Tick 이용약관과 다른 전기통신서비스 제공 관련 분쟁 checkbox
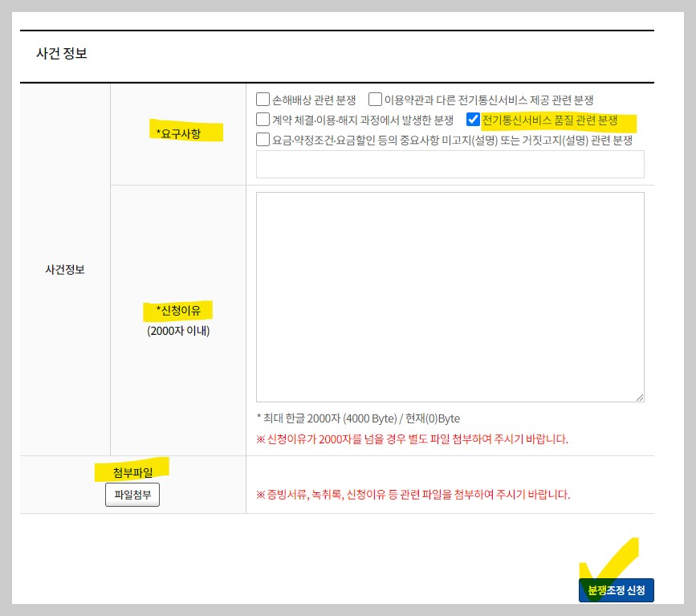 [375, 100]
